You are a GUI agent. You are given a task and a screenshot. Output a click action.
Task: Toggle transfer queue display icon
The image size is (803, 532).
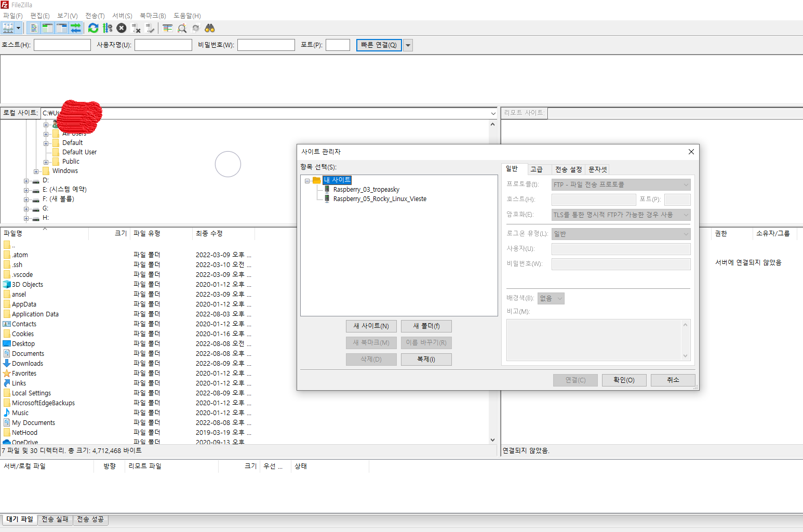coord(76,28)
